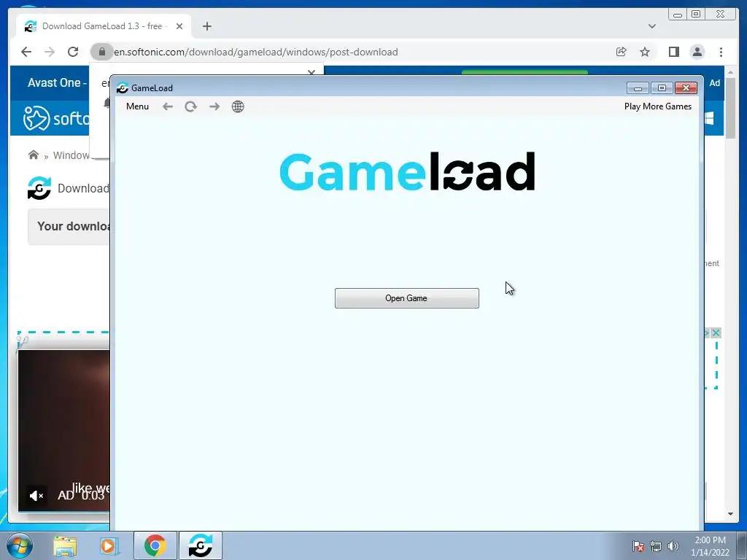Screen dimensions: 747x560
Task: Select the Download GameLoad 1.3 tab
Action: 104,26
